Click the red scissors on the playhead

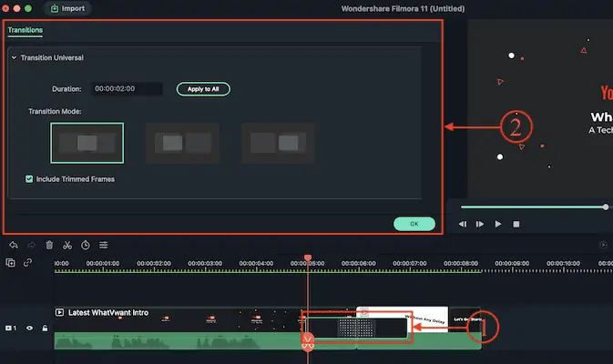tap(308, 342)
